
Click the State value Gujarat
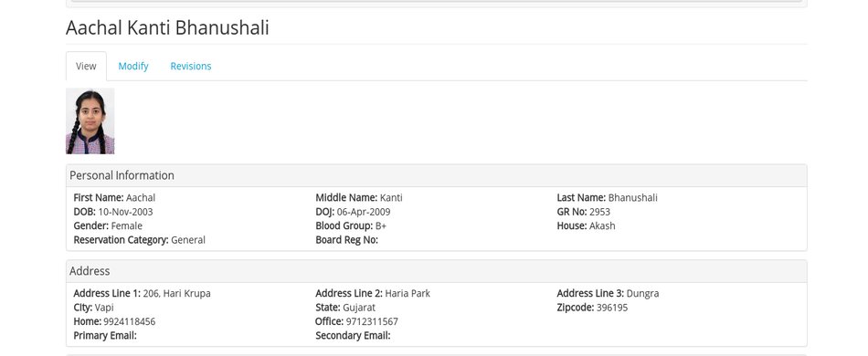(x=359, y=308)
